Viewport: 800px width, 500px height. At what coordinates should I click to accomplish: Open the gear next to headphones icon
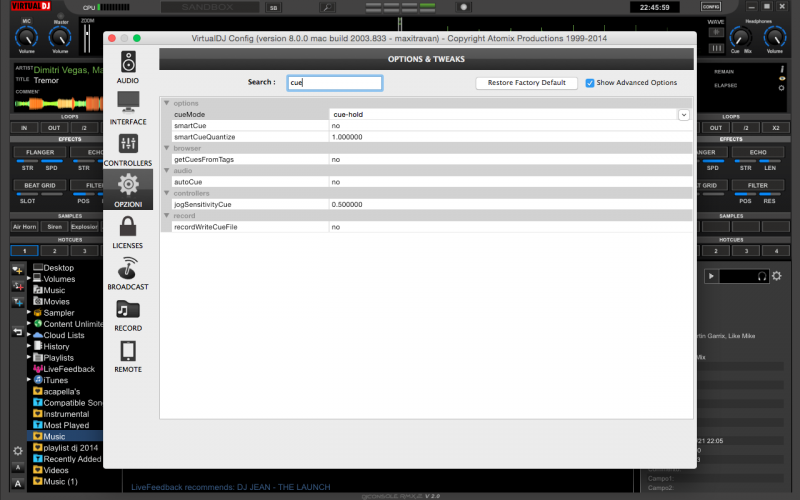click(777, 276)
